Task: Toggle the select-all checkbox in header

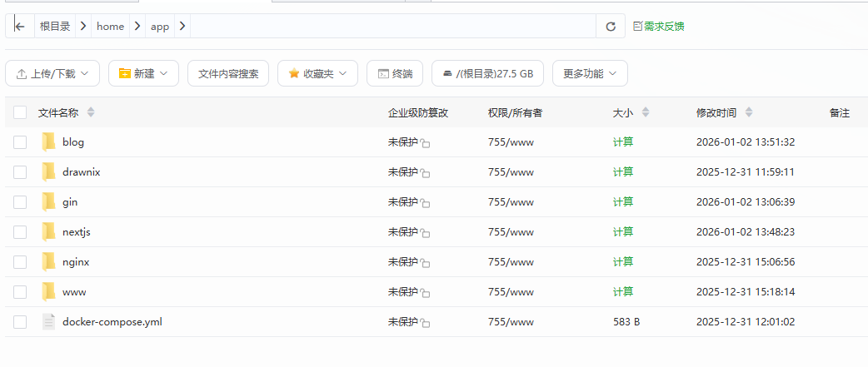Action: 20,112
